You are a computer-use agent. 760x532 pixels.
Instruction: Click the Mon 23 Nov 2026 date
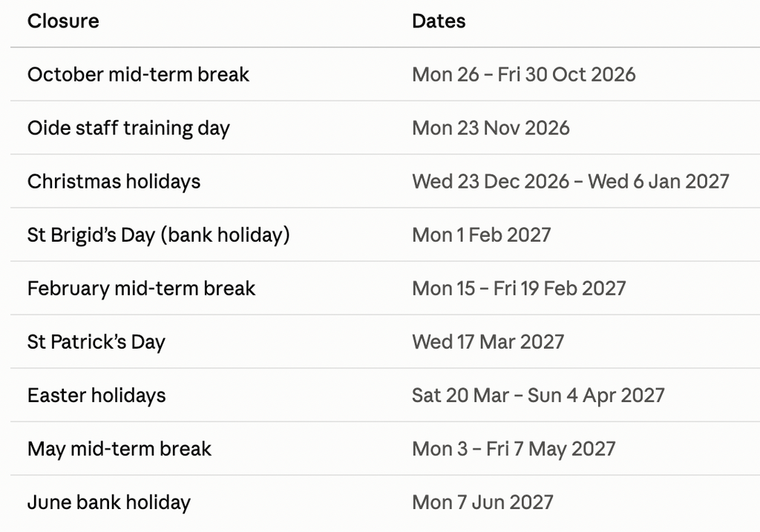click(x=491, y=128)
